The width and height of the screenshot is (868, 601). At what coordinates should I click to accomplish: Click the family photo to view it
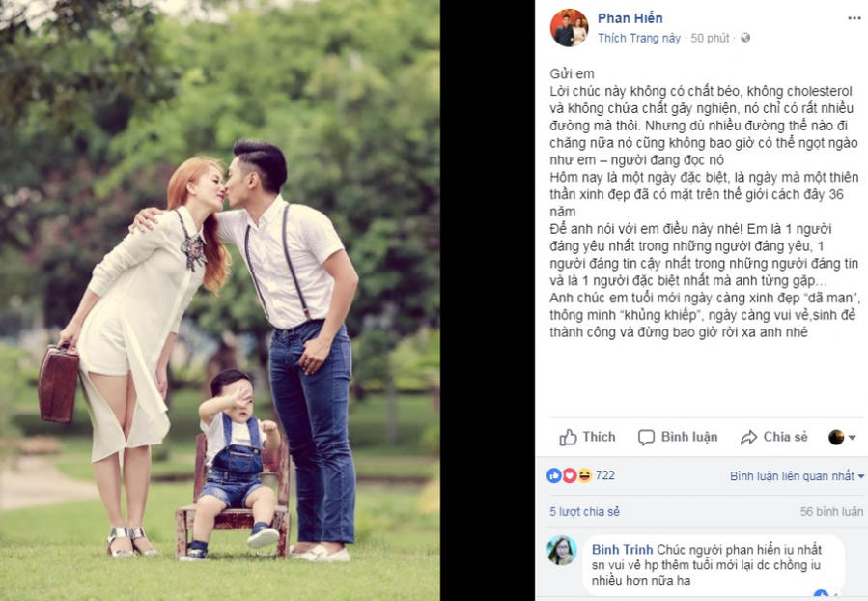[x=220, y=300]
